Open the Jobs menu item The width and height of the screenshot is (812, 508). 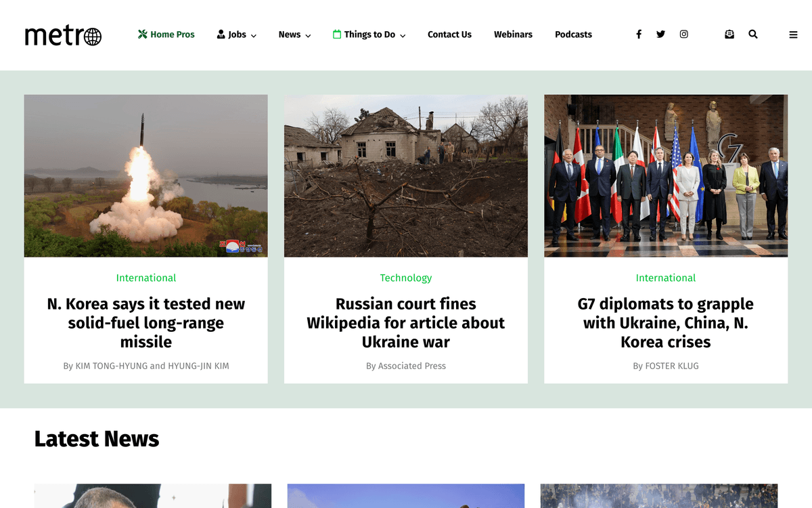point(237,35)
